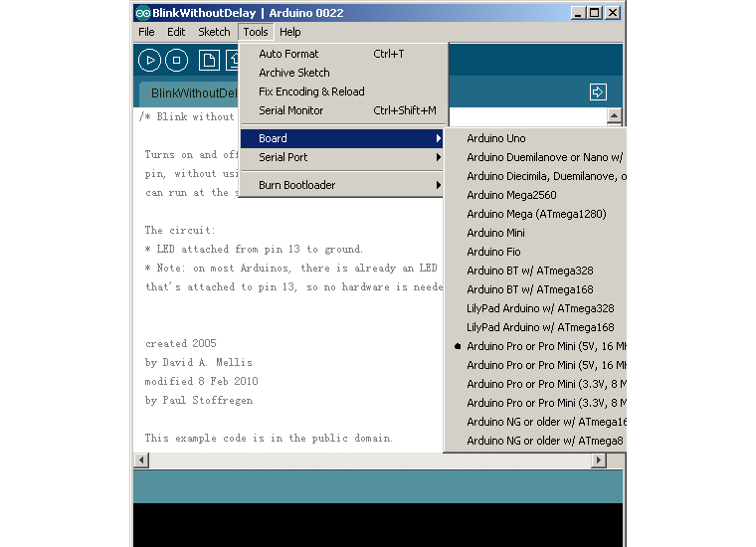Select Arduino Duemilanove or Nano board
This screenshot has width=756, height=547.
(x=536, y=157)
